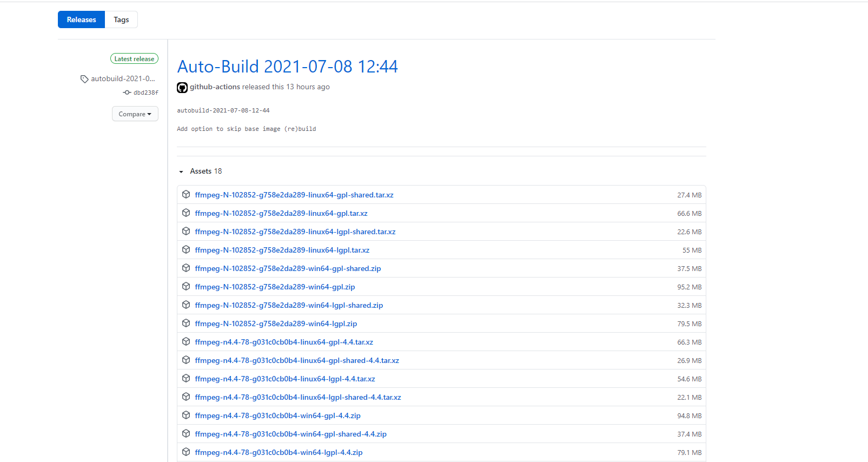This screenshot has height=462, width=868.
Task: Click the tag icon next to autobuild-2021-0...
Action: (84, 79)
